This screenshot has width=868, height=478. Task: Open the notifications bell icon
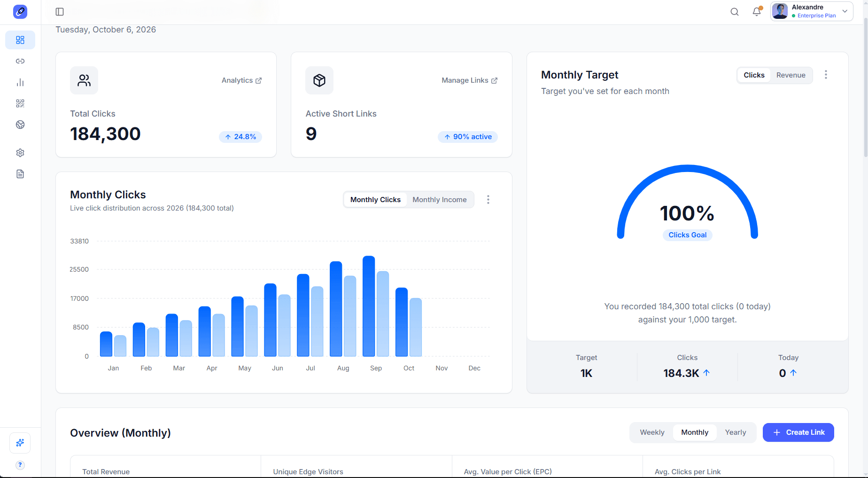point(757,12)
